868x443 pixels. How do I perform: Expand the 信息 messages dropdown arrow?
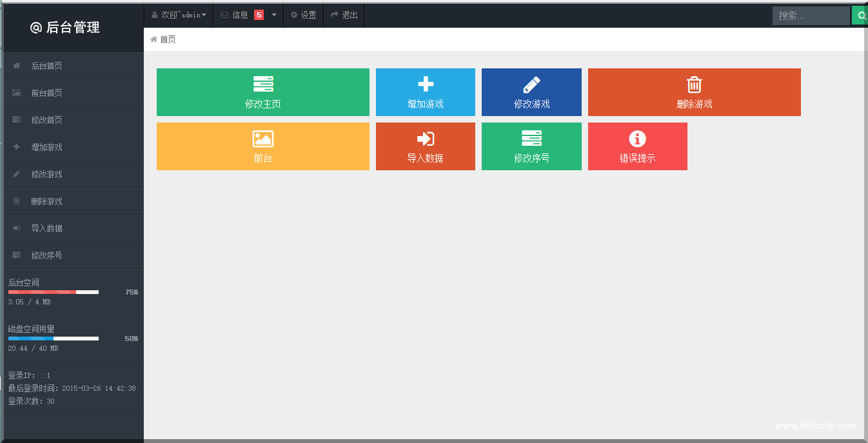click(x=274, y=15)
